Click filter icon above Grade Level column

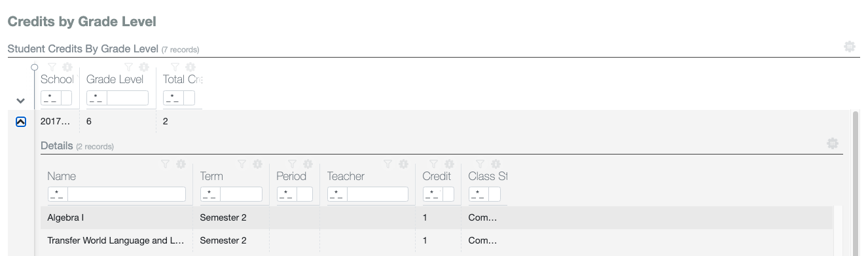[x=129, y=67]
